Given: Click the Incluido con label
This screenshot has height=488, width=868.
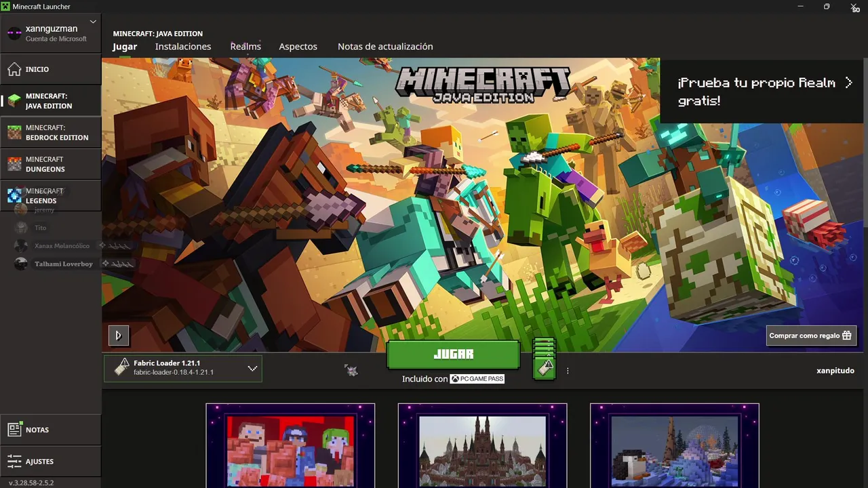Looking at the screenshot, I should (425, 379).
